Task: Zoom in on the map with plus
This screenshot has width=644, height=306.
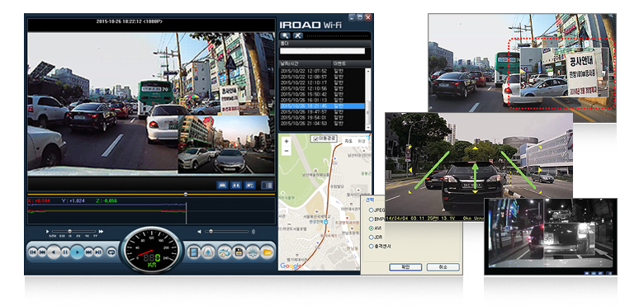Action: [286, 141]
